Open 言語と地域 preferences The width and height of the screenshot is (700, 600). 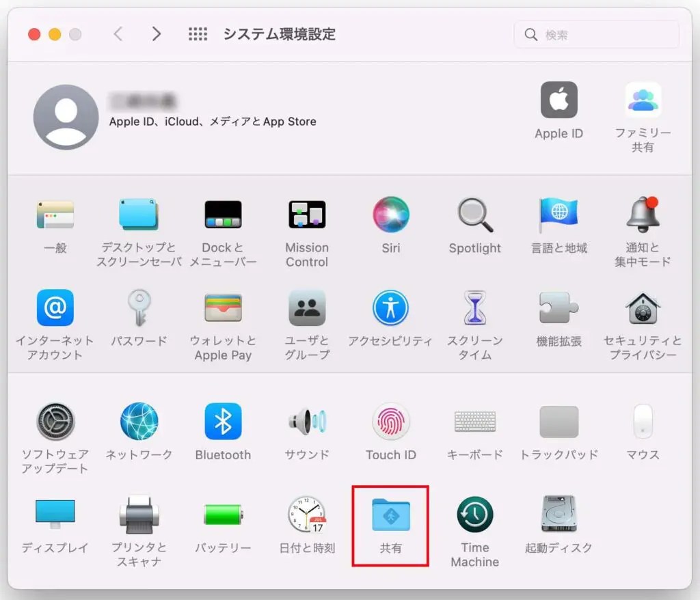(558, 215)
